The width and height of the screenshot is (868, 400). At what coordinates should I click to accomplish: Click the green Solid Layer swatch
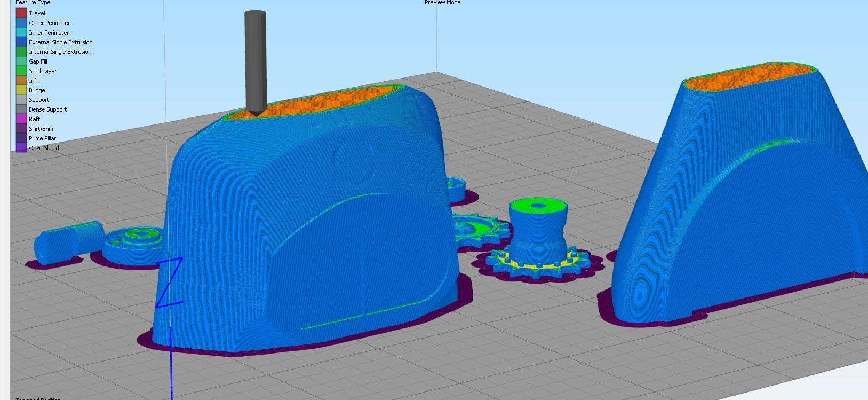(21, 70)
